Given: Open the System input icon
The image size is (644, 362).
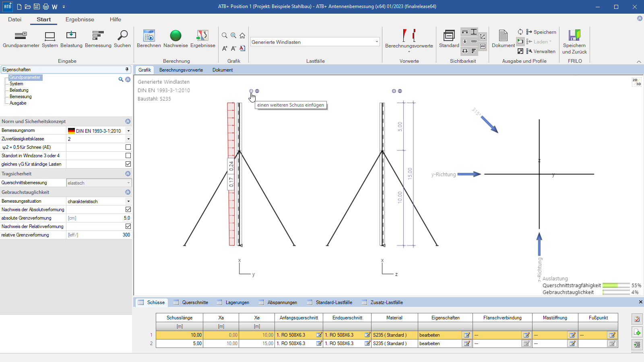Looking at the screenshot, I should point(50,36).
